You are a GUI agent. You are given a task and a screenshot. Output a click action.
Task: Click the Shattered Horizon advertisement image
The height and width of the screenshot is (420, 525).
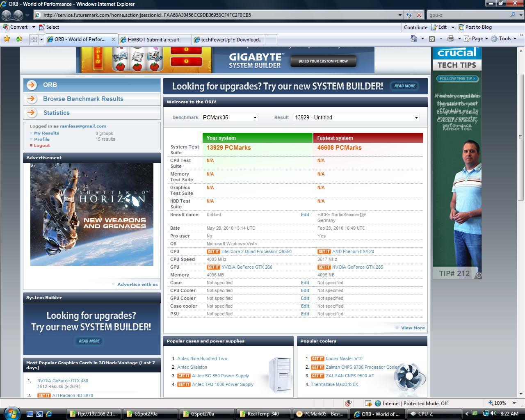click(x=92, y=215)
